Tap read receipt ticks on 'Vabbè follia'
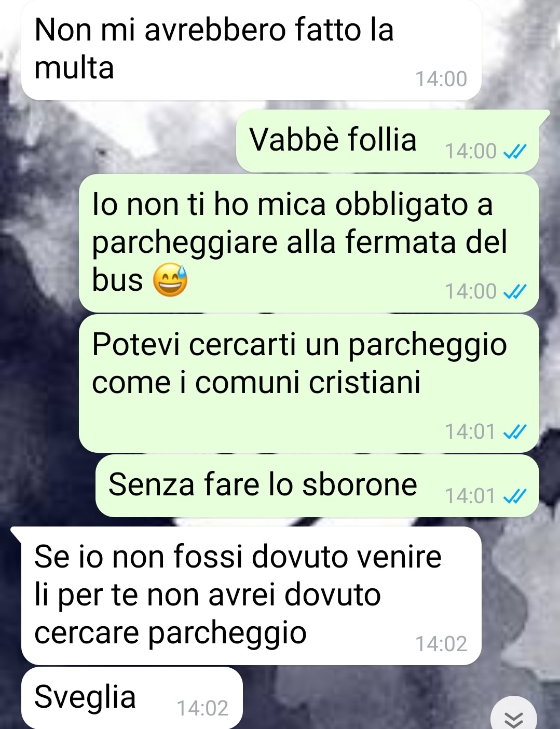The image size is (560, 729). pos(515,152)
